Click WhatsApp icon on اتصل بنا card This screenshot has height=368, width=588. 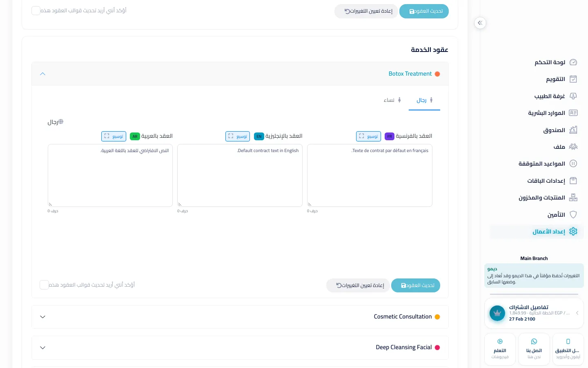point(534,341)
